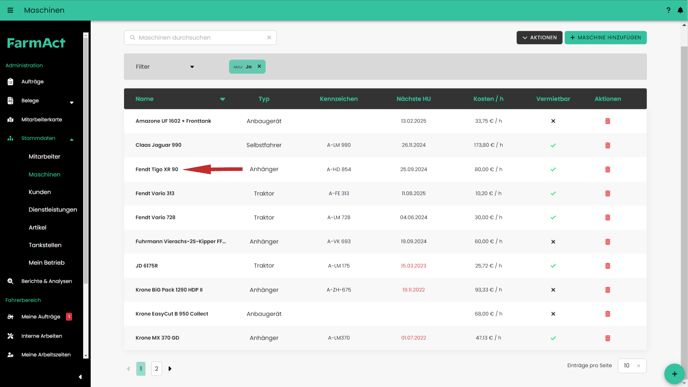
Task: Toggle Vermietbar for Fendt Vario 728
Action: [x=553, y=218]
